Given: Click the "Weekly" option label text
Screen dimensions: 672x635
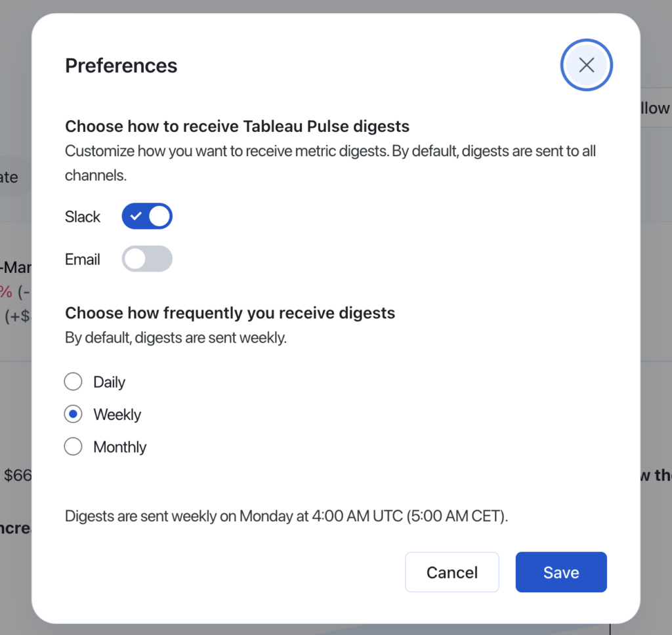Looking at the screenshot, I should [117, 415].
